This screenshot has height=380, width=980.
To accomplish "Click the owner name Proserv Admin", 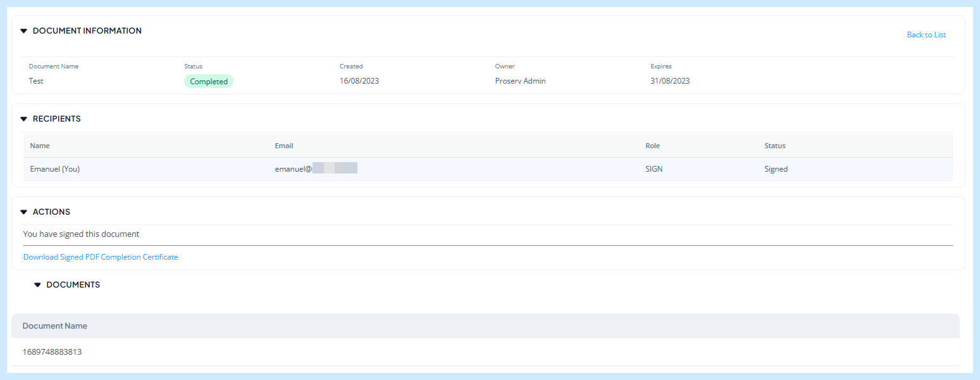I will click(520, 81).
